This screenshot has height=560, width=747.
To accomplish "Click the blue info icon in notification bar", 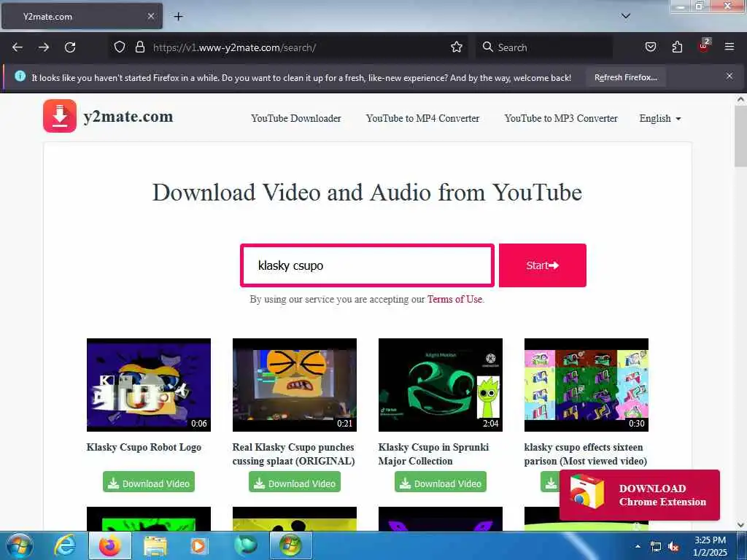I will [x=20, y=76].
